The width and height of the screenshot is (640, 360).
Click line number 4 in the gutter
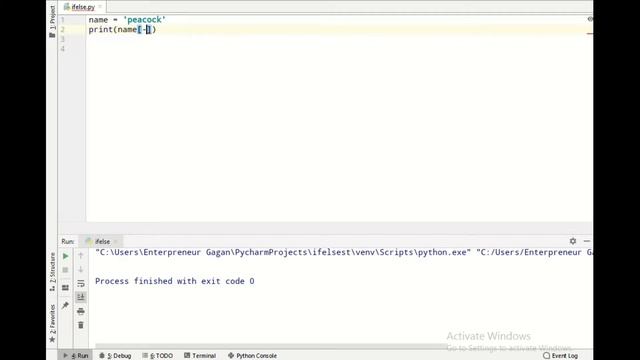[62, 49]
